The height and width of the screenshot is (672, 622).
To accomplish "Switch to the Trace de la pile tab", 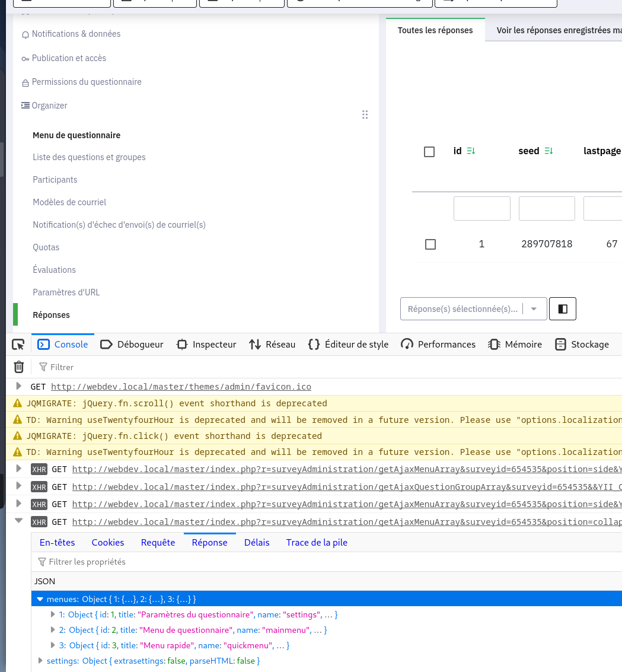I will pos(317,543).
